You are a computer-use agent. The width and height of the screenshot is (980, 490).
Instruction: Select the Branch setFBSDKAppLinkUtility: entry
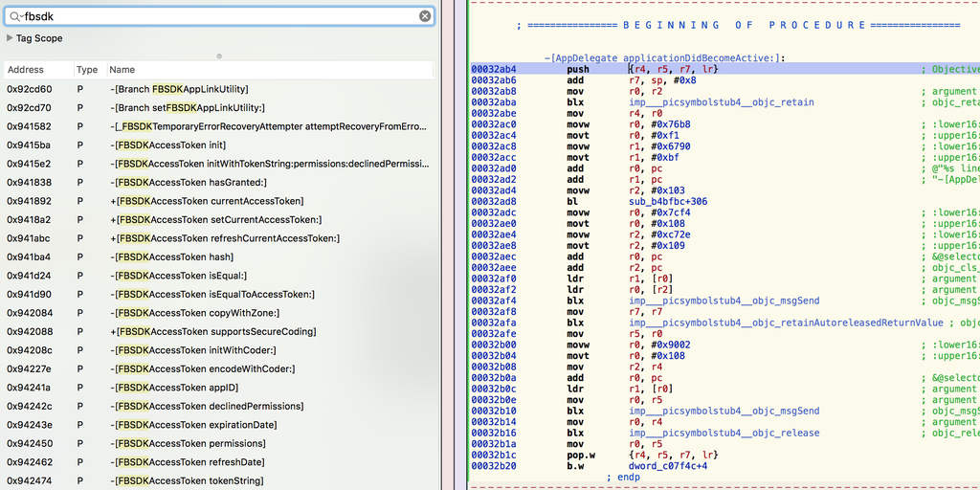click(189, 108)
